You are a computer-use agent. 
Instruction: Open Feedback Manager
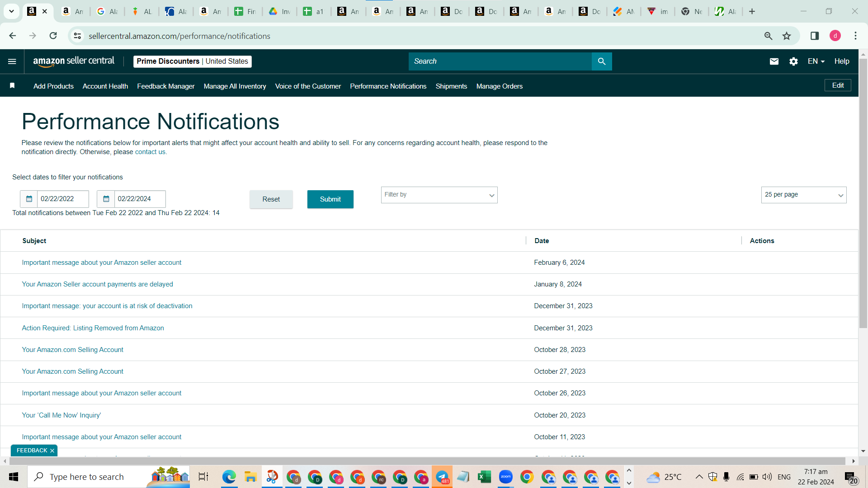click(x=166, y=86)
